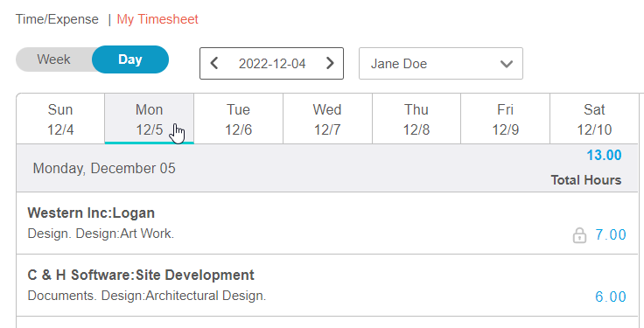Click the My Timesheet breadcrumb link
This screenshot has width=644, height=328.
pos(157,19)
